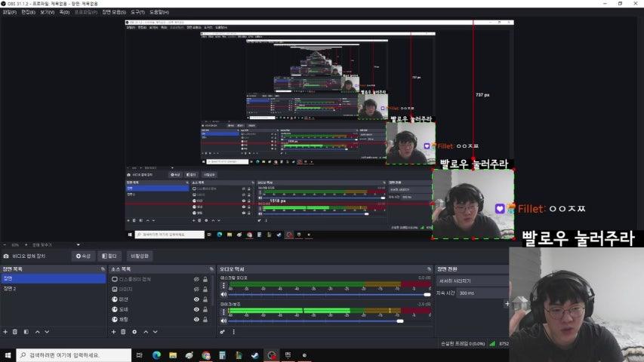
Task: Unlock the 미션 source
Action: click(x=205, y=299)
